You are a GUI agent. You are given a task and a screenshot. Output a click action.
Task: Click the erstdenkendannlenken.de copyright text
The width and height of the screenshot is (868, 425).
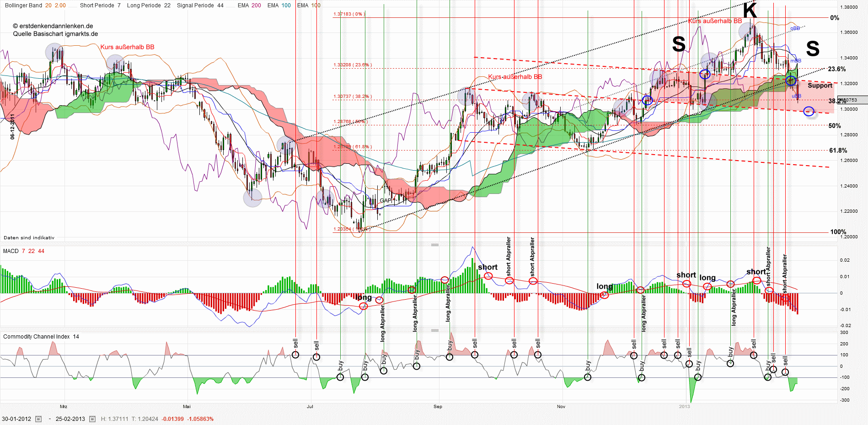pos(53,26)
